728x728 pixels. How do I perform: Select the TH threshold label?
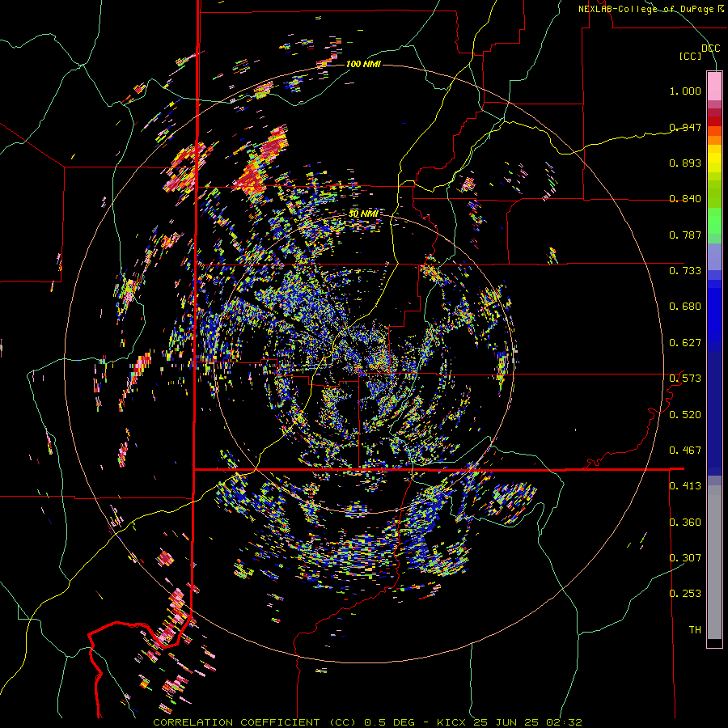695,629
